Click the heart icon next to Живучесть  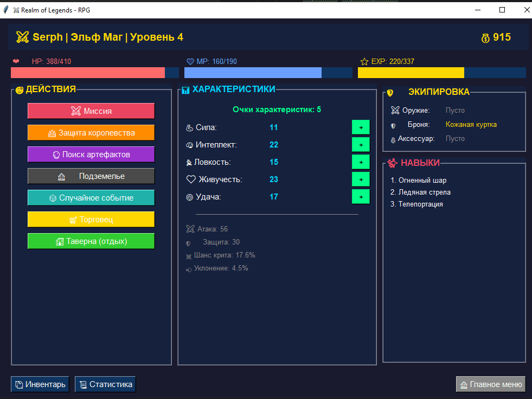coord(190,179)
